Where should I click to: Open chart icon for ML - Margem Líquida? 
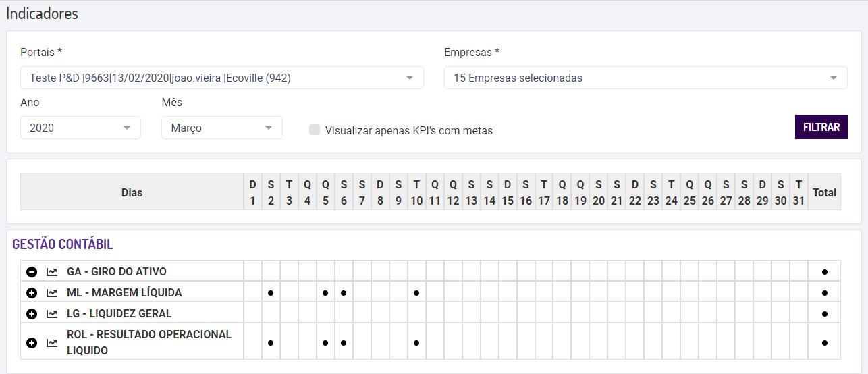tap(52, 293)
